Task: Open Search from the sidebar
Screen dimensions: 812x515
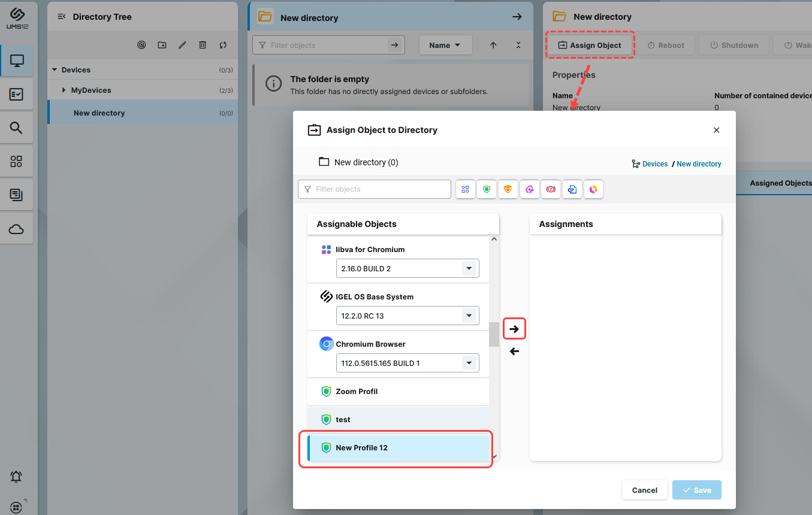Action: coord(16,127)
